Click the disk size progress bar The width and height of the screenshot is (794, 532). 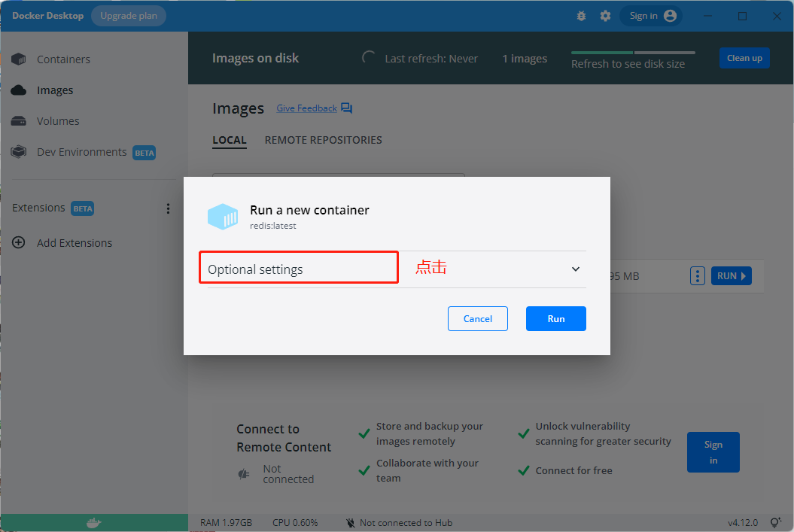point(633,52)
